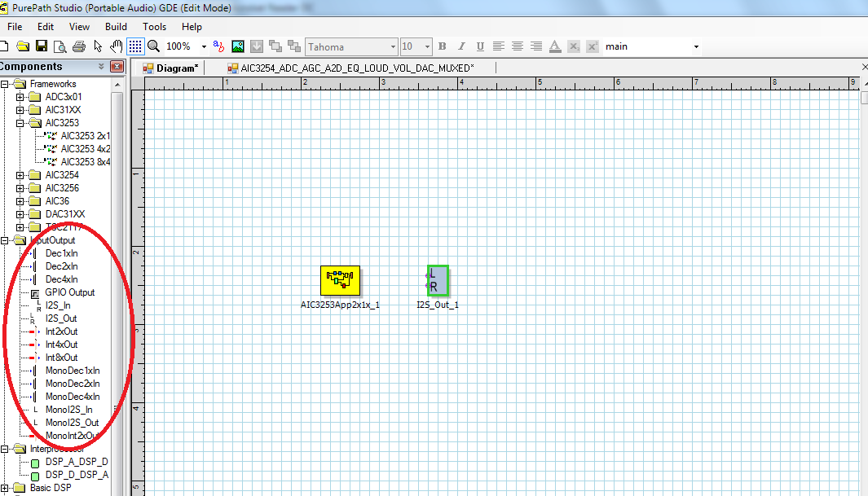Screen dimensions: 868x496
Task: Click the send to back icon
Action: (x=294, y=46)
